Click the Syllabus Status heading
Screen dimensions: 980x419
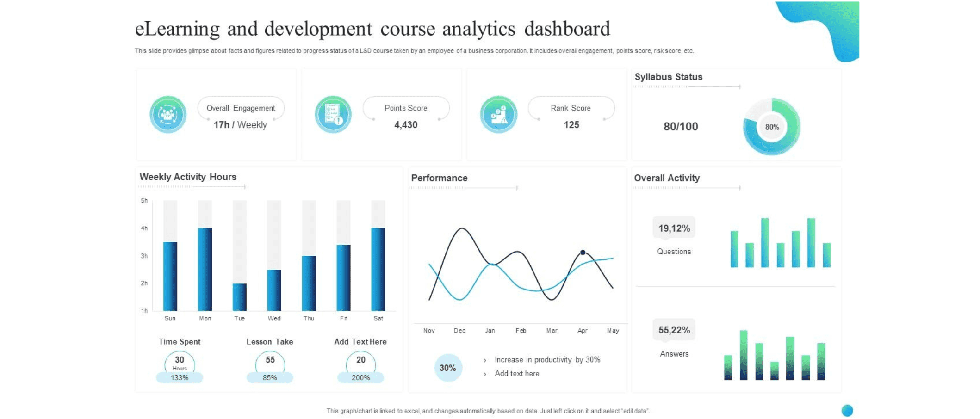pyautogui.click(x=669, y=77)
